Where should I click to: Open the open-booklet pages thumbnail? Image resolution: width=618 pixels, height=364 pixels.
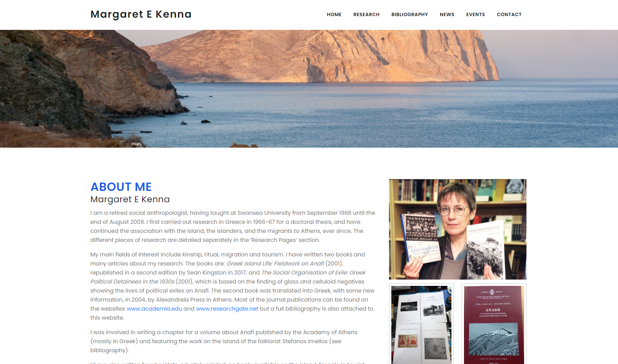click(421, 324)
